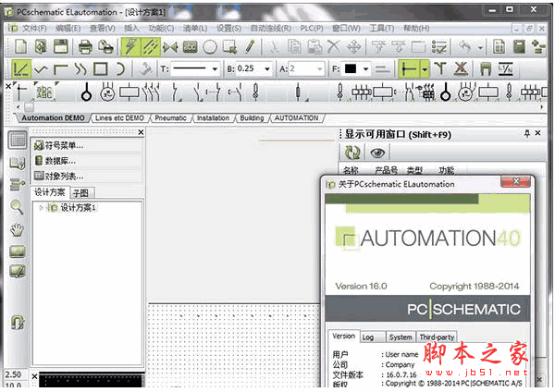Viewport: 555px width, 392px height.
Task: Click the New document icon
Action: pyautogui.click(x=20, y=47)
